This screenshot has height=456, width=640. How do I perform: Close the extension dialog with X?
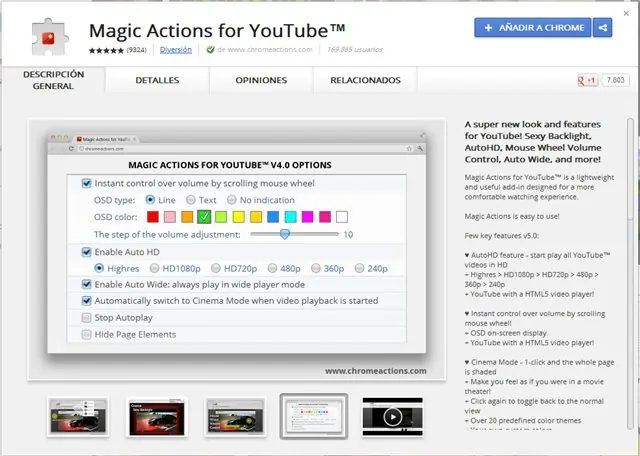pyautogui.click(x=626, y=13)
